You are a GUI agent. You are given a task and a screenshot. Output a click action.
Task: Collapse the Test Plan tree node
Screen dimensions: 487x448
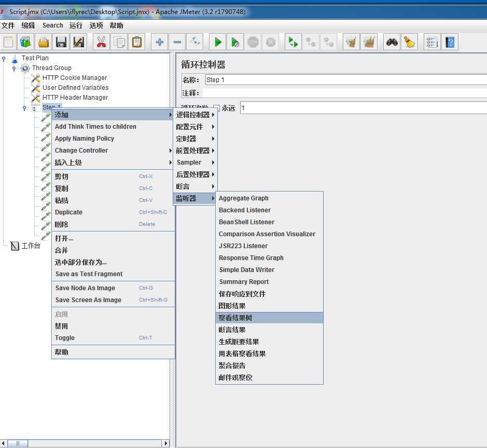tap(4, 58)
